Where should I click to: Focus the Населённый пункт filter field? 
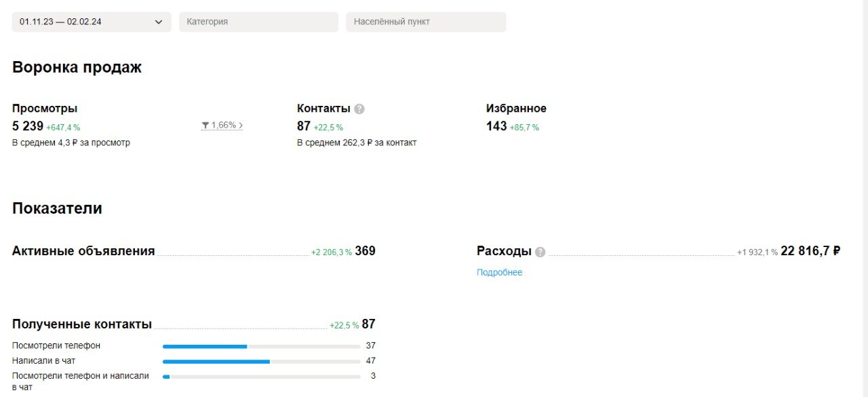[426, 22]
